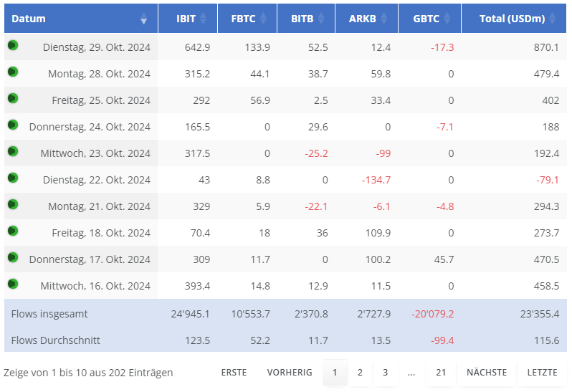This screenshot has height=392, width=572.
Task: Sort by GBTC column header
Action: click(x=429, y=19)
